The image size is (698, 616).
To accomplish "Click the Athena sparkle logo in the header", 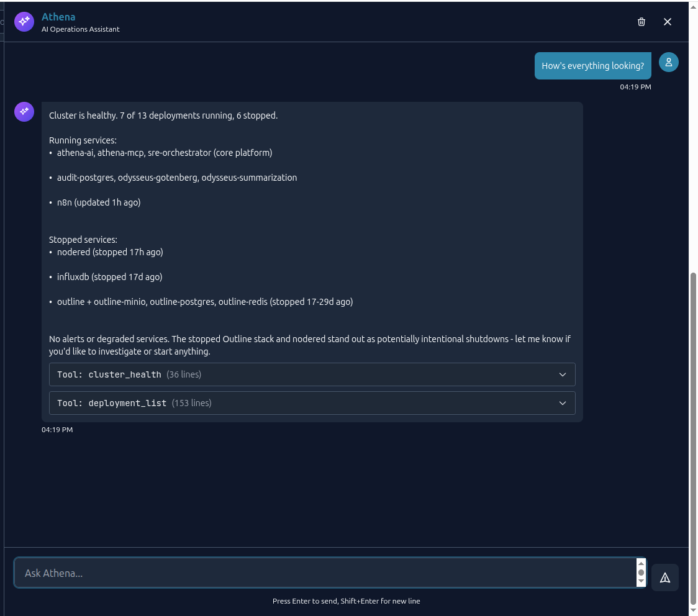I will click(24, 22).
